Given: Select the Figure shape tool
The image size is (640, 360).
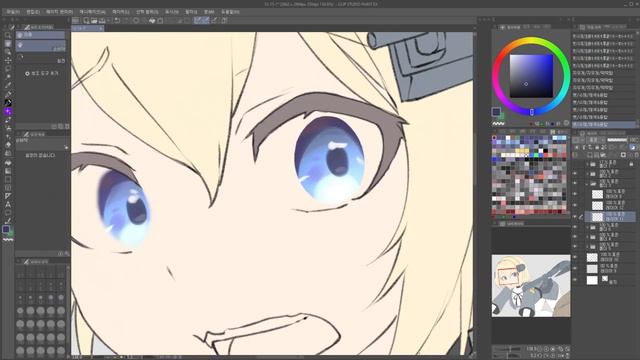Looking at the screenshot, I should 8,179.
